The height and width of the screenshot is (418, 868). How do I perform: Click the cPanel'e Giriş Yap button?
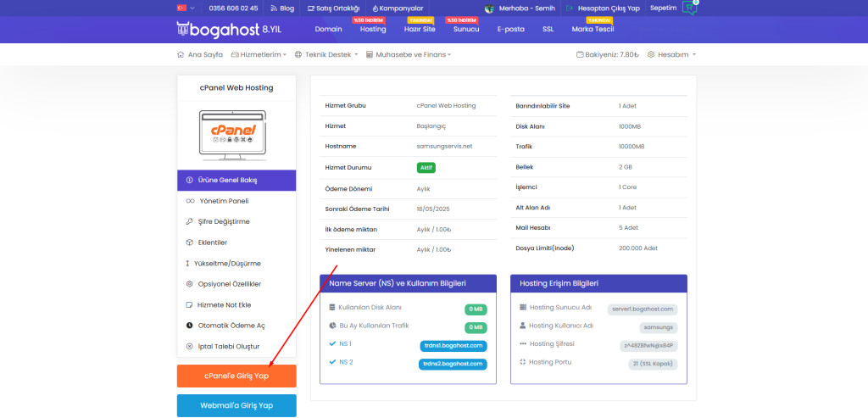(236, 376)
